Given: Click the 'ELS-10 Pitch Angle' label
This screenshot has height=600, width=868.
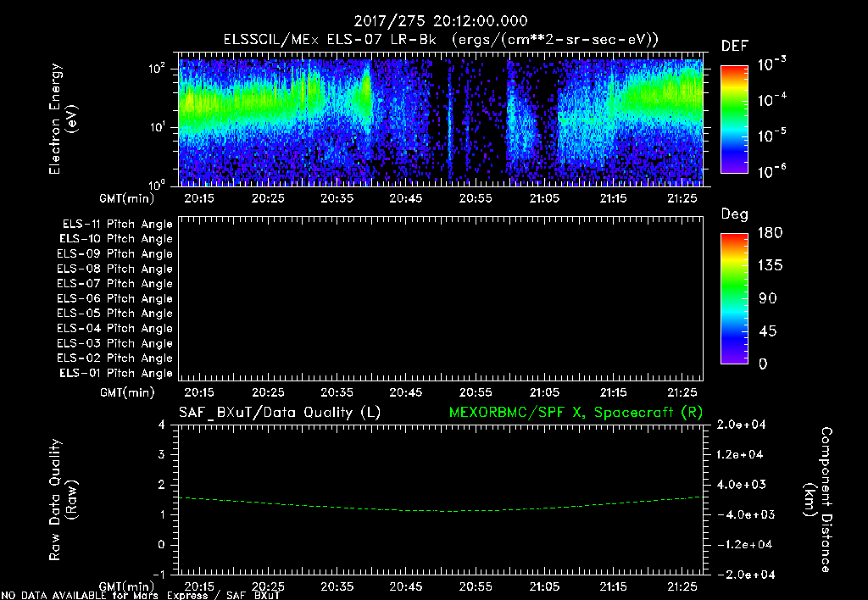Looking at the screenshot, I should [116, 239].
